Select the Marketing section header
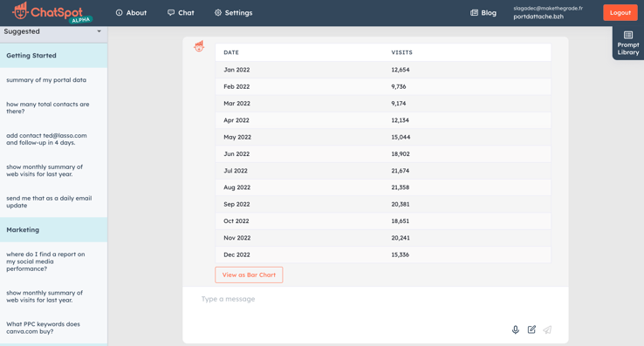644x346 pixels. (53, 230)
